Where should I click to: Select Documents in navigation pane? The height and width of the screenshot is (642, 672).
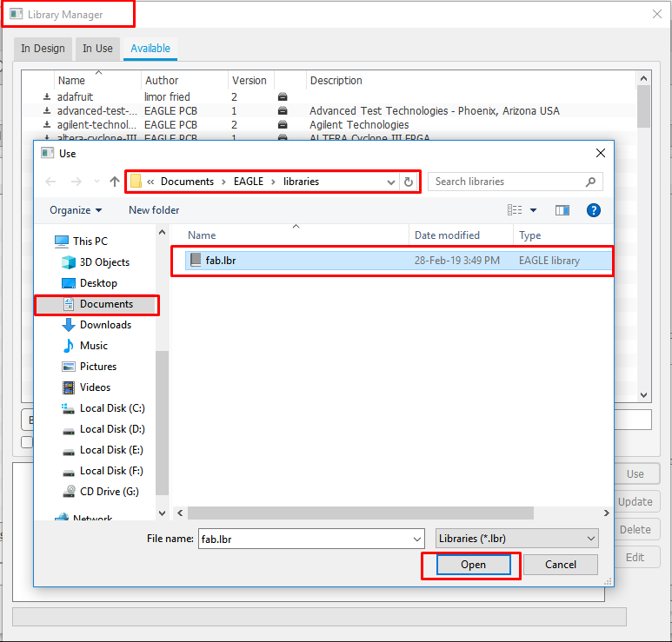tap(96, 304)
